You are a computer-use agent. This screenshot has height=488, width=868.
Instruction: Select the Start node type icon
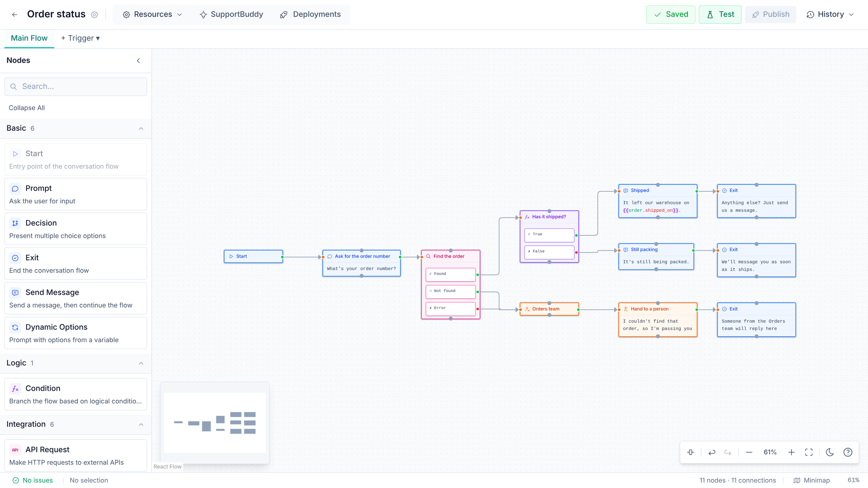coord(15,154)
